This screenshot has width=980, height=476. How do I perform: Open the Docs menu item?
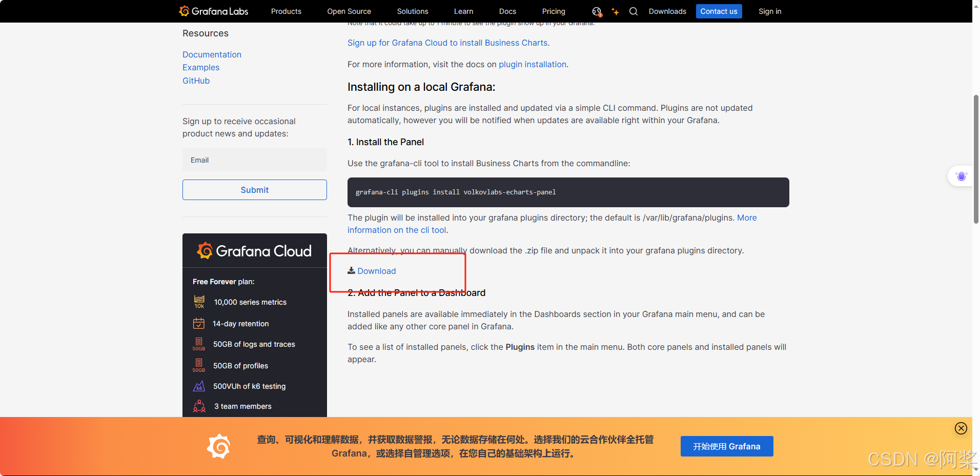tap(507, 11)
